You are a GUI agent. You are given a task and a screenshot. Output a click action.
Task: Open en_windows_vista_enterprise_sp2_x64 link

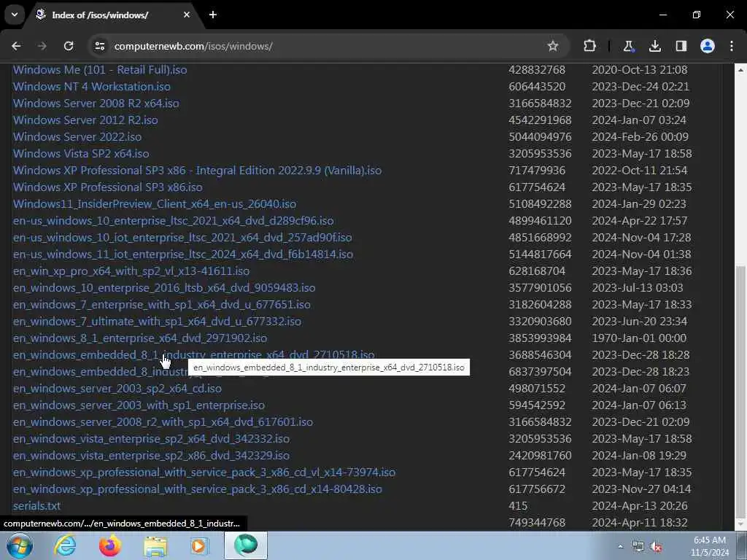pyautogui.click(x=151, y=438)
